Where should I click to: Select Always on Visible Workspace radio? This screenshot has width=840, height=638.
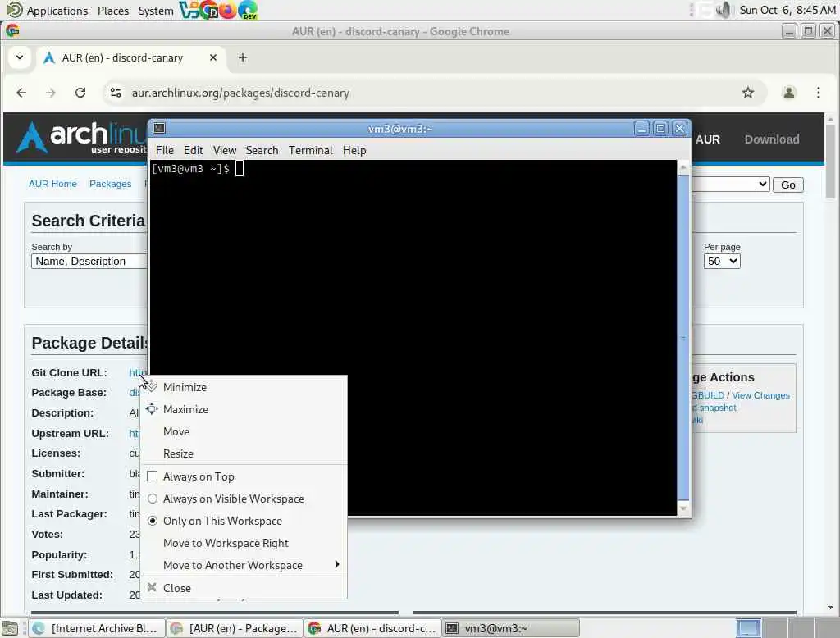pyautogui.click(x=152, y=499)
